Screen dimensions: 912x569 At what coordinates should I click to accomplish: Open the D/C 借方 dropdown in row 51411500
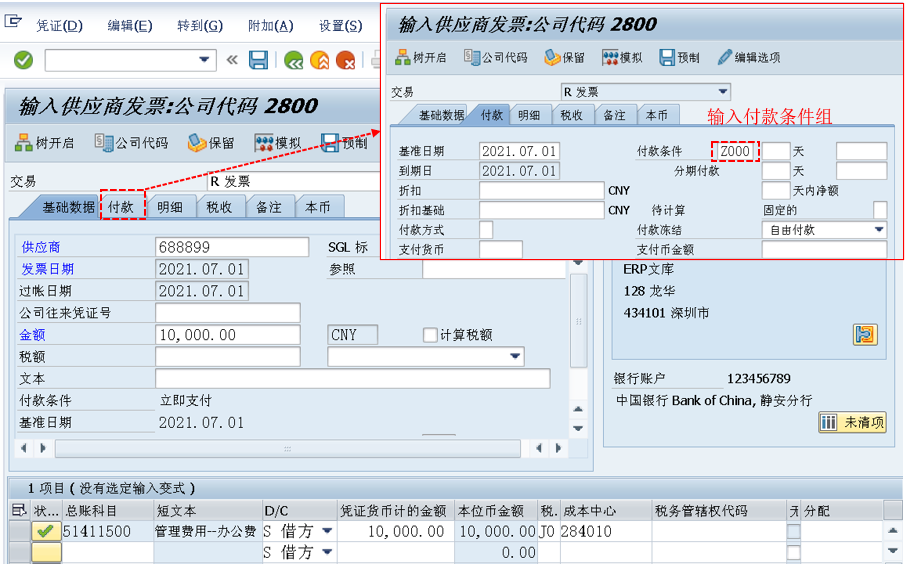[327, 531]
